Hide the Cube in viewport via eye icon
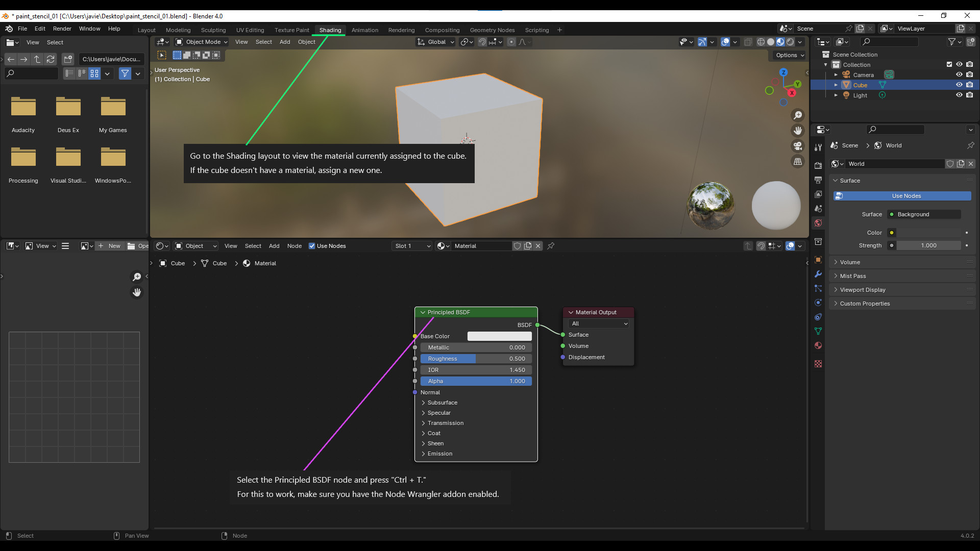 click(959, 85)
